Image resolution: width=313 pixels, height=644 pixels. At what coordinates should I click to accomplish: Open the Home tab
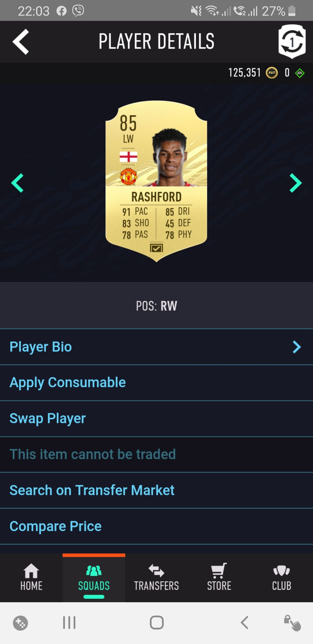click(x=31, y=577)
